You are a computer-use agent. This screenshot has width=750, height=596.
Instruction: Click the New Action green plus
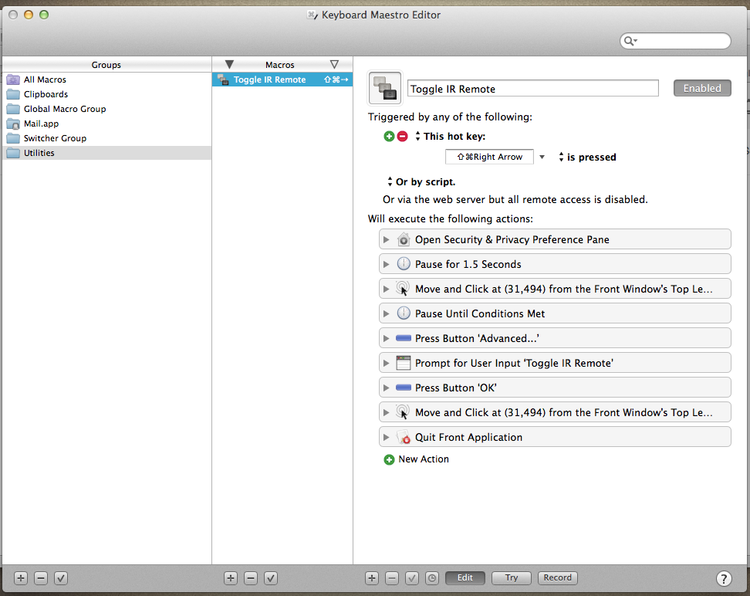[x=389, y=460]
